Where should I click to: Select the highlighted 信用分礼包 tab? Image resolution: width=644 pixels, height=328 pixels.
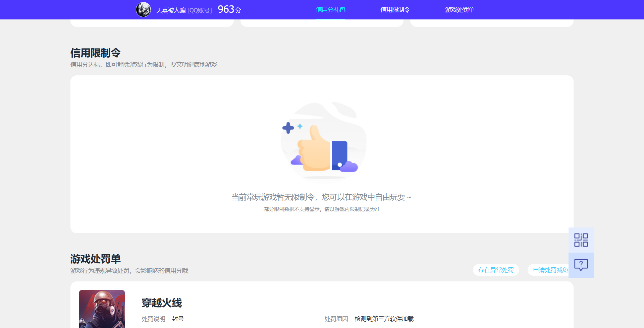(x=330, y=10)
